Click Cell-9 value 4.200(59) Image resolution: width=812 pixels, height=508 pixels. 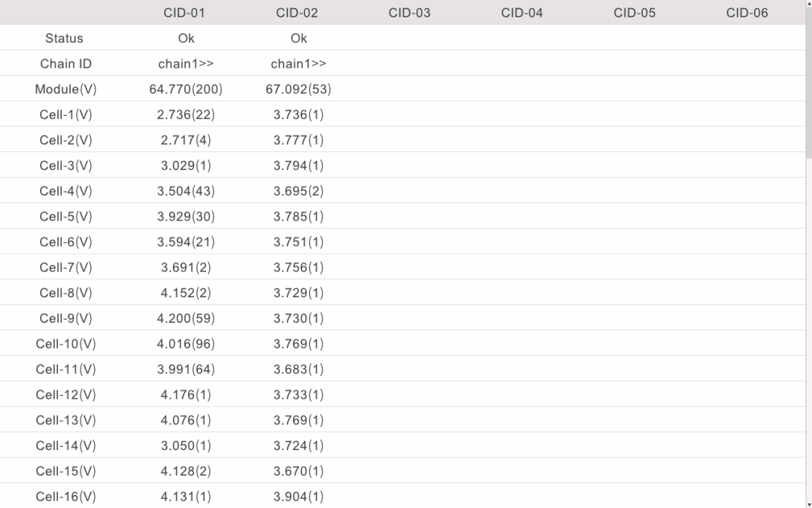tap(186, 318)
